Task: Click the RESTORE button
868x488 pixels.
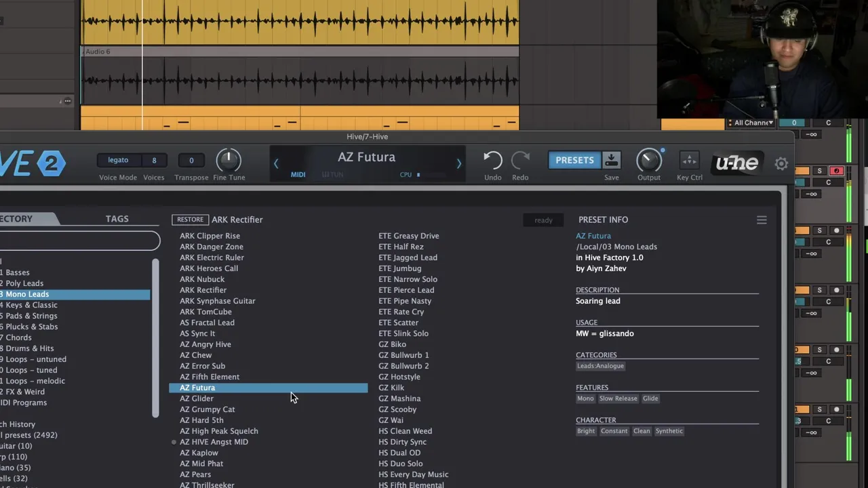Action: [x=190, y=220]
